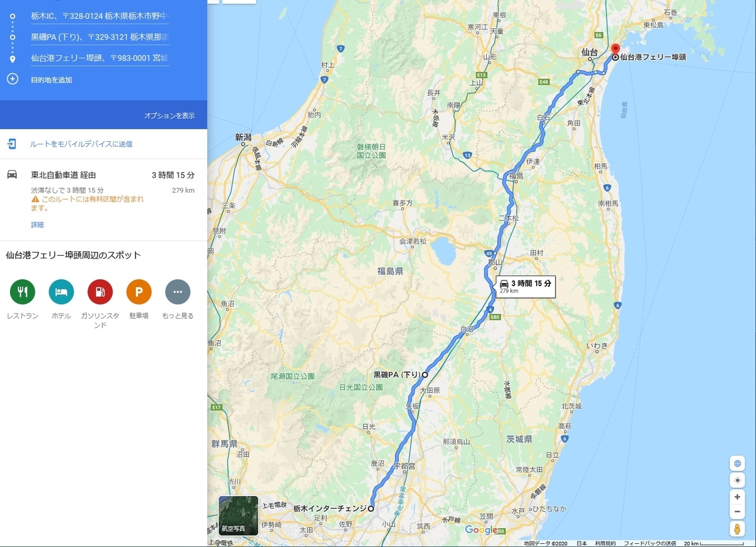Edit the 黒磯PA (下り) waypoint field
Image resolution: width=756 pixels, height=547 pixels.
[x=100, y=37]
